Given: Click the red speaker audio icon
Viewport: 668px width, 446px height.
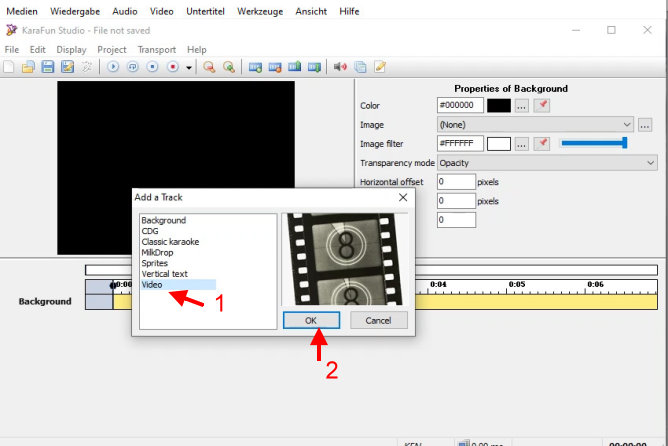Looking at the screenshot, I should click(x=340, y=67).
